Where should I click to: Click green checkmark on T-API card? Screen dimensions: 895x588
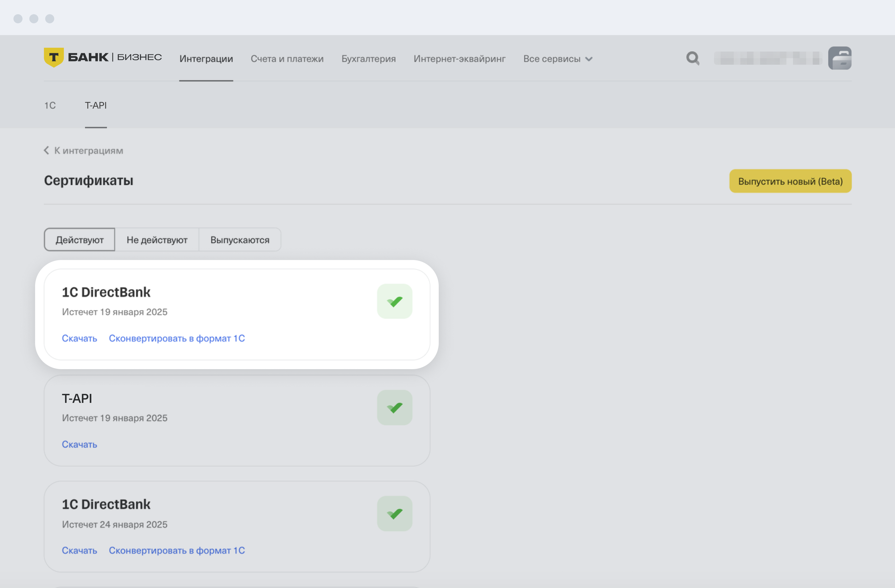395,408
